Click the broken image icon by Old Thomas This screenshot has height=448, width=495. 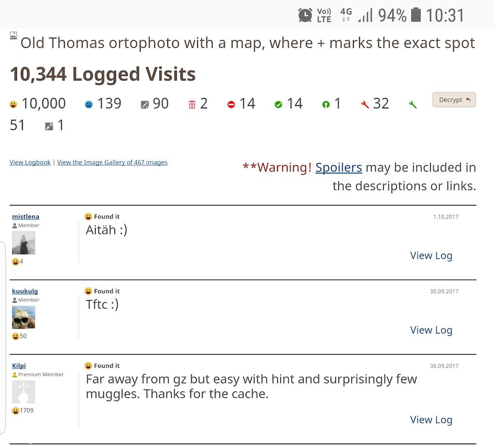[x=14, y=35]
